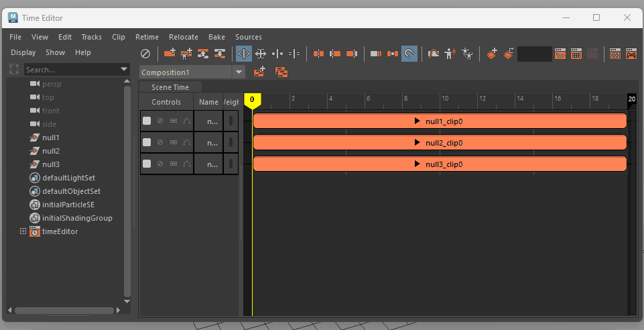Open the File menu
Screen dimensions: 644x330
pyautogui.click(x=15, y=37)
